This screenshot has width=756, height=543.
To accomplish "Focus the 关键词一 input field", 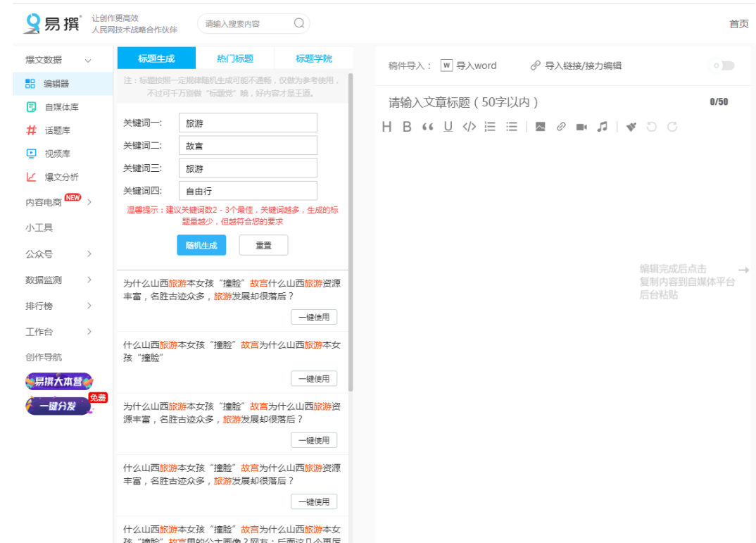I will click(248, 123).
